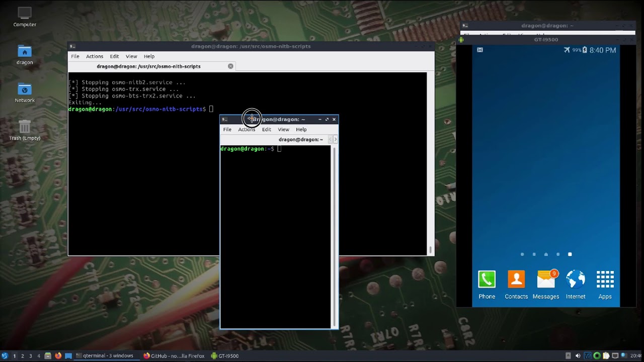The width and height of the screenshot is (644, 362).
Task: Tap the home page indicator in the middle
Action: (x=546, y=254)
